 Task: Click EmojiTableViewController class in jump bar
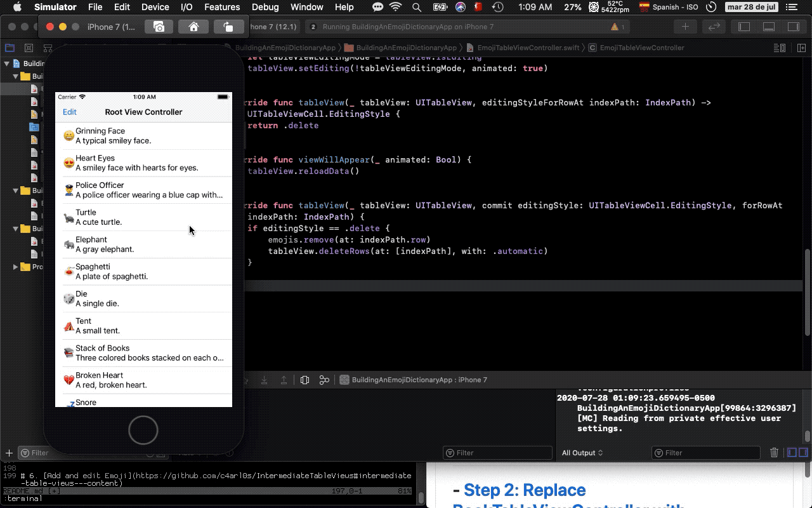(x=636, y=48)
